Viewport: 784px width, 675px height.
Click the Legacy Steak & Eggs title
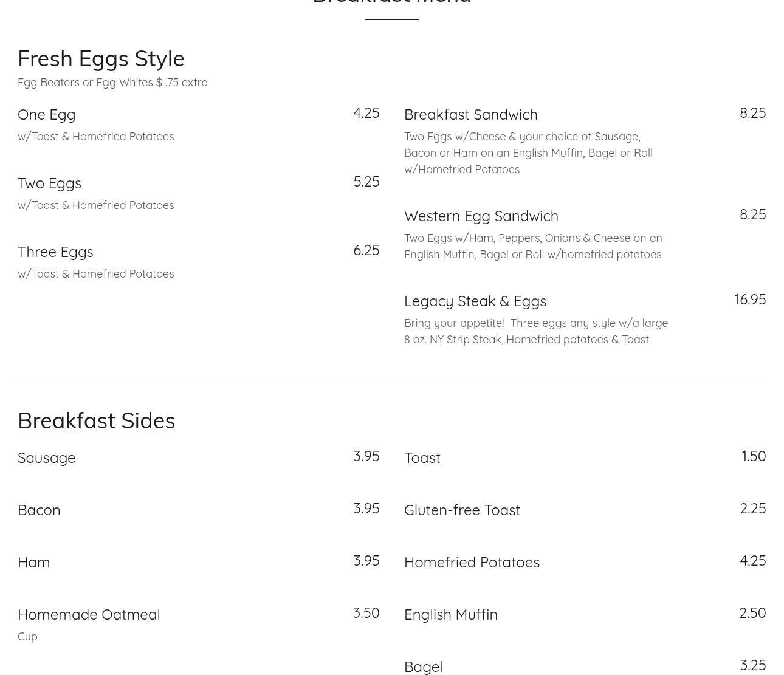(x=475, y=301)
